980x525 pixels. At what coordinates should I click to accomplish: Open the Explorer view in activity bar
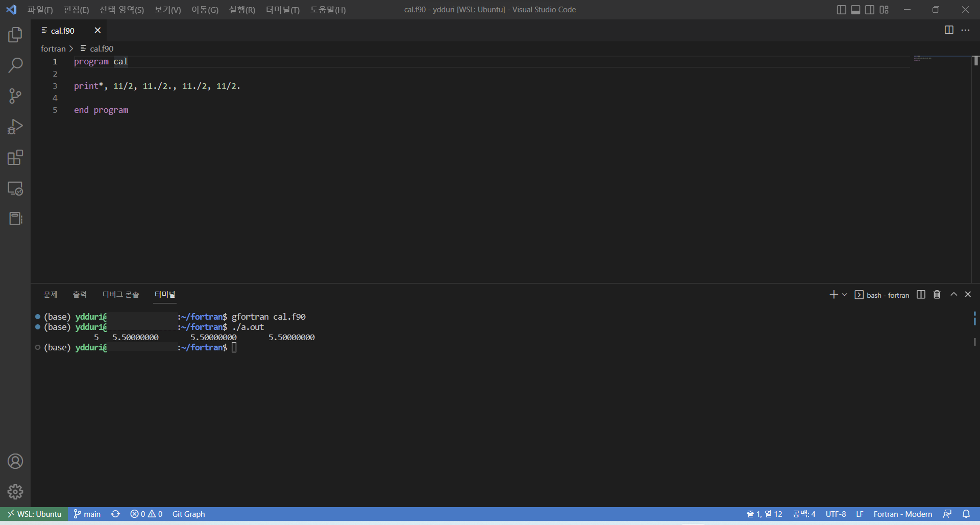(15, 35)
